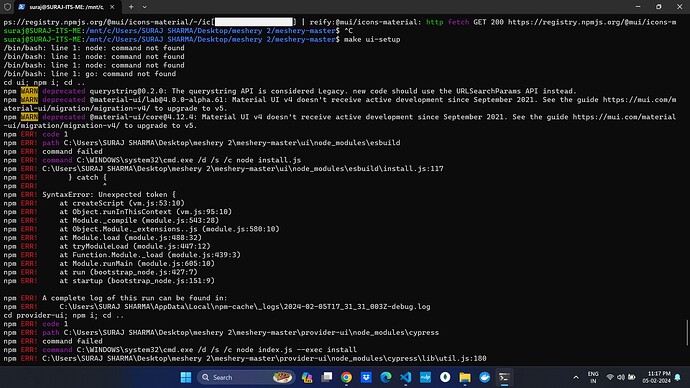
Task: Open a new terminal tab with plus button
Action: coord(131,7)
